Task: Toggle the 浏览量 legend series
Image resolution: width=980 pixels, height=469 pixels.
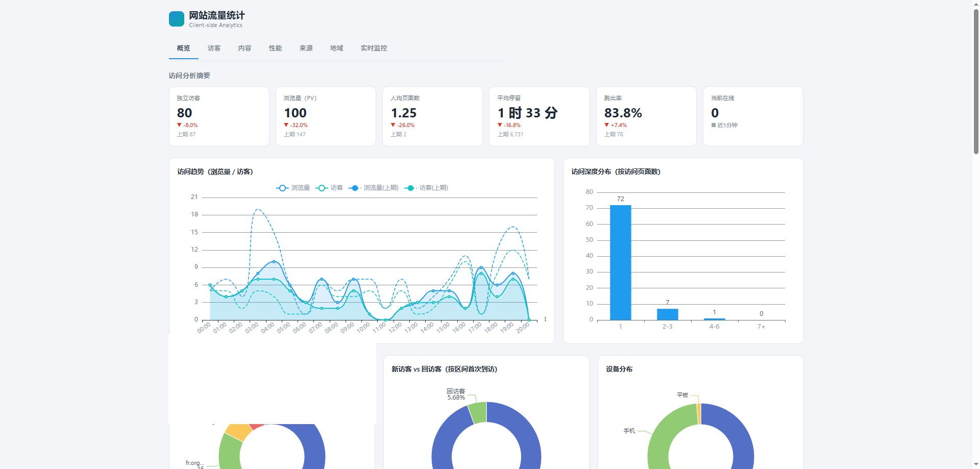Action: pos(293,188)
